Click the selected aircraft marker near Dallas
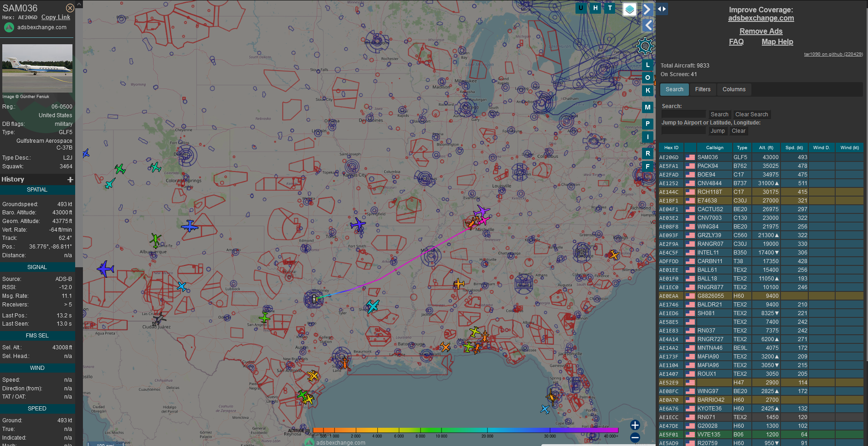The image size is (868, 446). point(314,299)
